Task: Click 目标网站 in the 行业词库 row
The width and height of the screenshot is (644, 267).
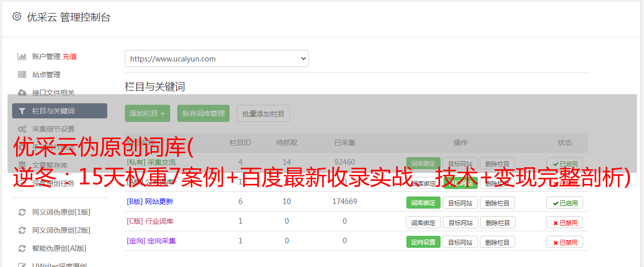Action: [x=460, y=222]
